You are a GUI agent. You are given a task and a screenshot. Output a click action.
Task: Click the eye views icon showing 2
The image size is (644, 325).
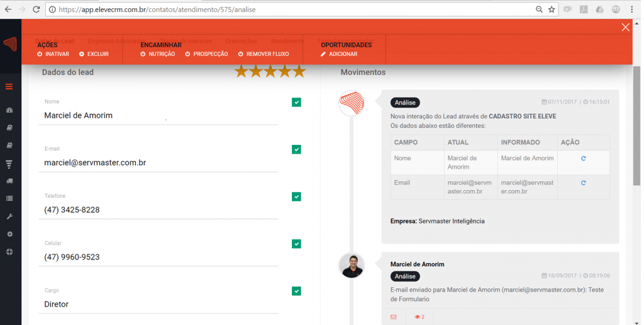point(419,317)
